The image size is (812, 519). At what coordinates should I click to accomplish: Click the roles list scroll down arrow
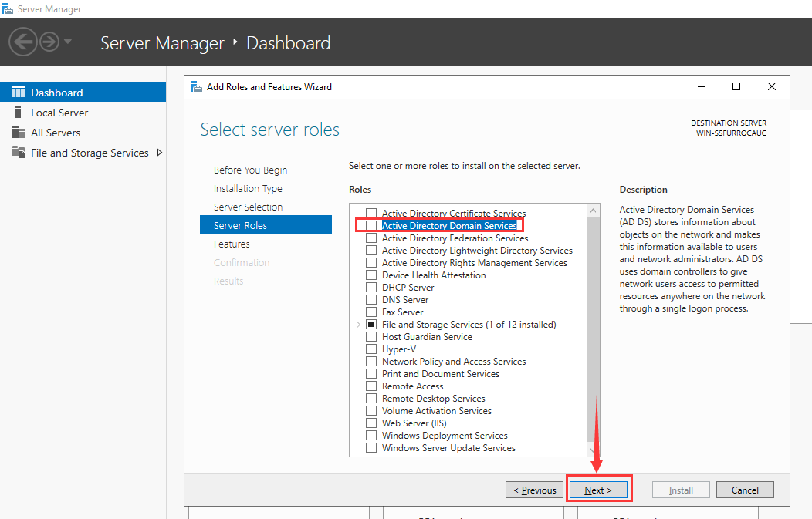click(594, 450)
